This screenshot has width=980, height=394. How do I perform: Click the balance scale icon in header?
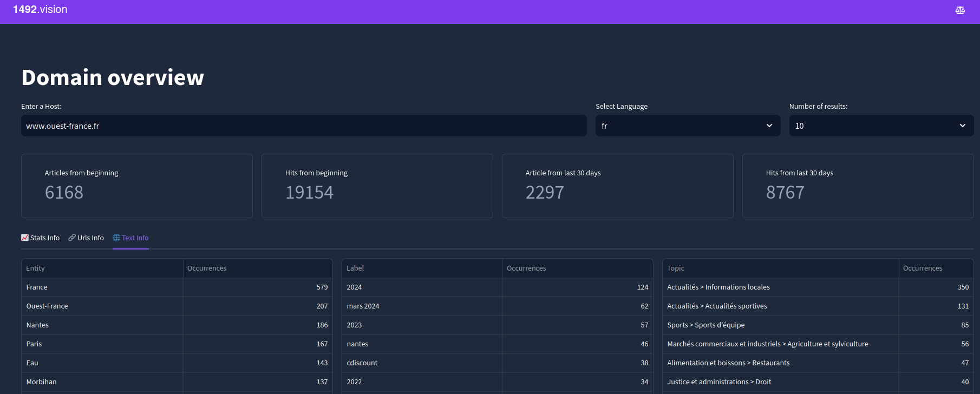[960, 10]
